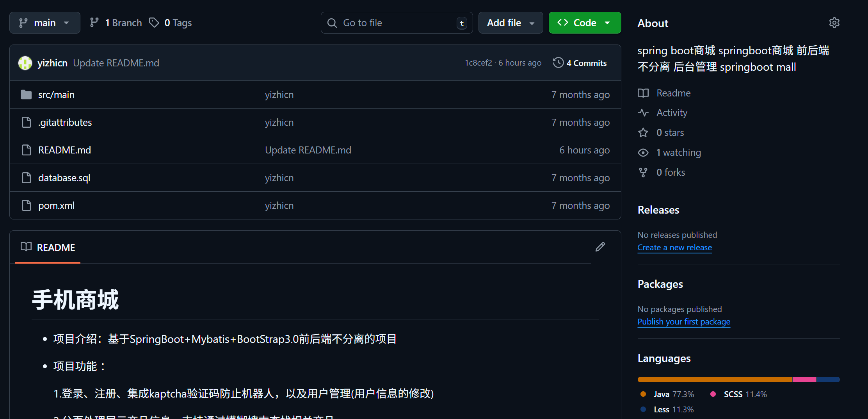
Task: Click the yizhicn user avatar
Action: click(x=25, y=63)
